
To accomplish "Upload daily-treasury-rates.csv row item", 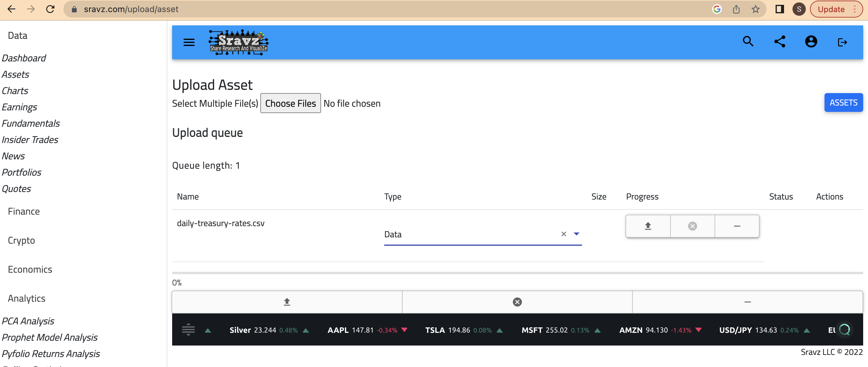I will click(648, 226).
